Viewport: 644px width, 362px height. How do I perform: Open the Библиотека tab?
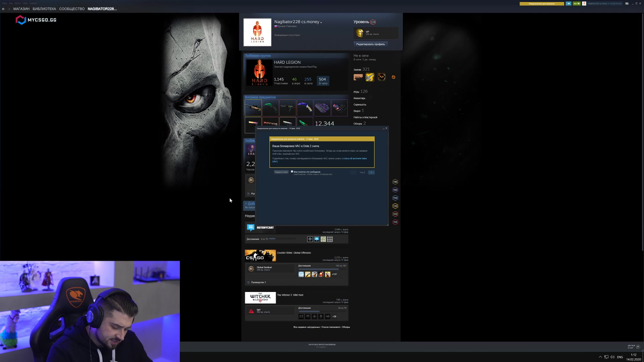tap(44, 9)
